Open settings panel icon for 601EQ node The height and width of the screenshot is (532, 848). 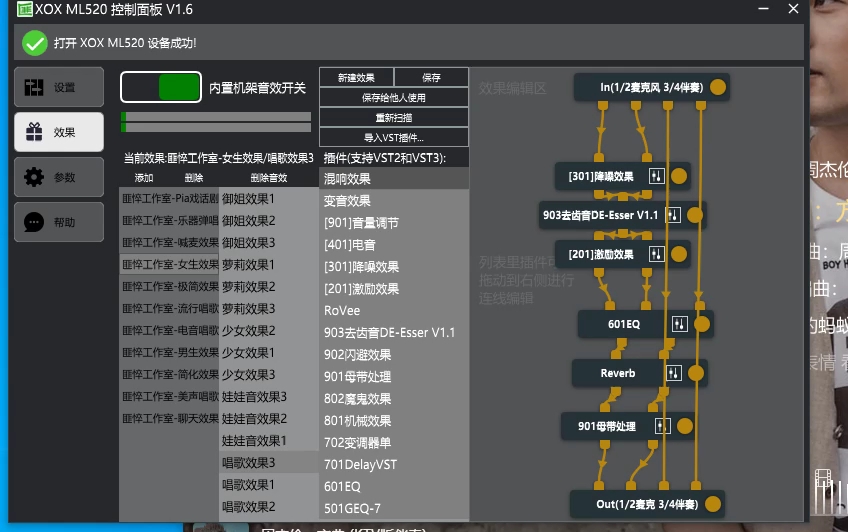(x=679, y=324)
